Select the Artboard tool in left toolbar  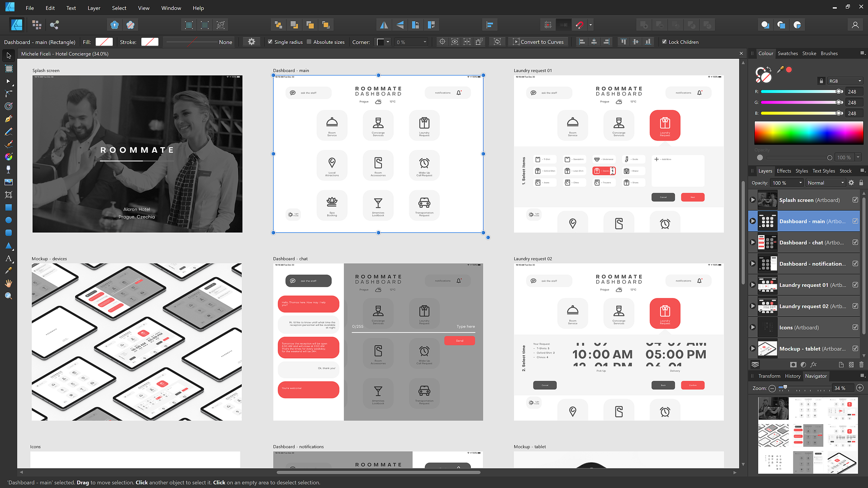tap(9, 69)
